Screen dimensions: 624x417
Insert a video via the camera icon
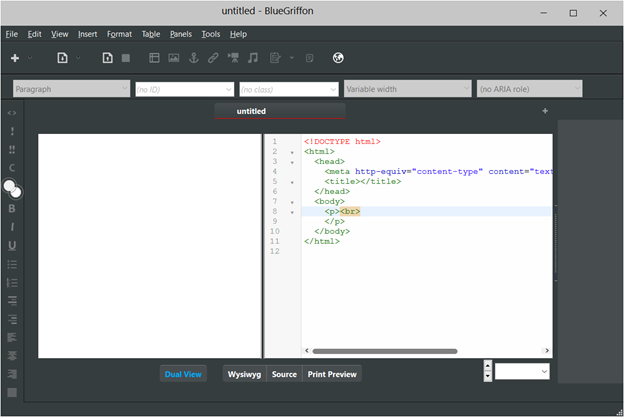click(233, 58)
